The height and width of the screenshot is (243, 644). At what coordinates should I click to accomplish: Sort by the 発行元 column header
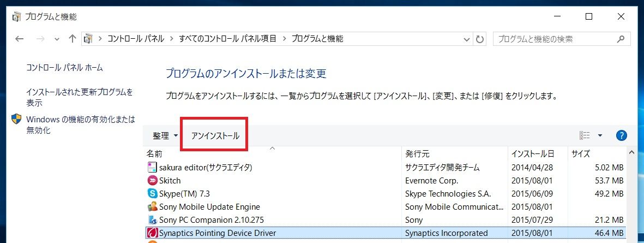pos(455,154)
